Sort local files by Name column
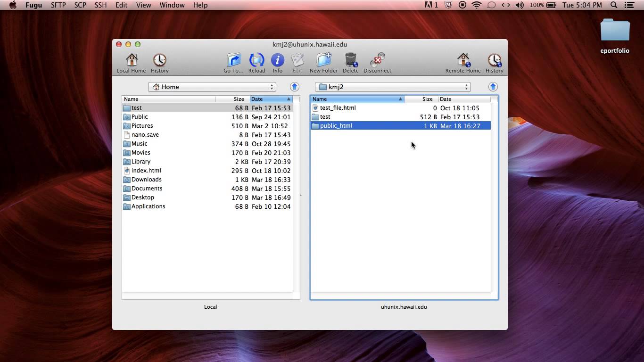Image resolution: width=644 pixels, height=362 pixels. point(169,99)
